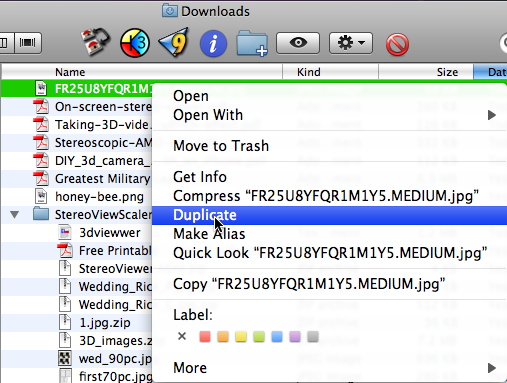Screen dimensions: 507x383
Task: Choose Duplicate in the context menu
Action: point(329,215)
